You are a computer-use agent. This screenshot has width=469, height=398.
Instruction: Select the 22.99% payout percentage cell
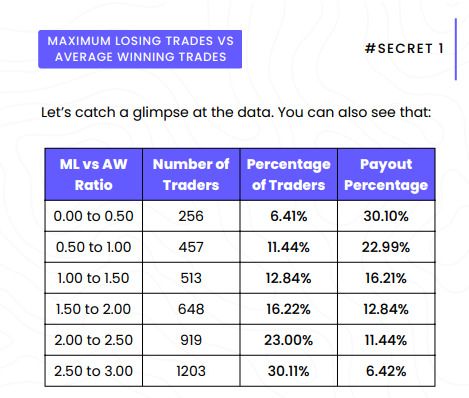click(x=386, y=247)
